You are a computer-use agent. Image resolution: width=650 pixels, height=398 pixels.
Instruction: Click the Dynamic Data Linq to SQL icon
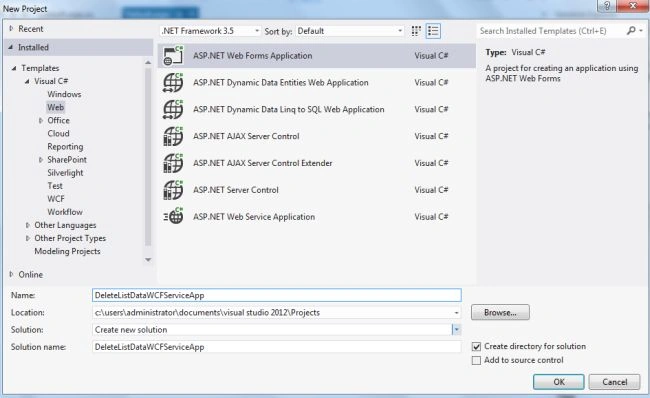click(173, 109)
